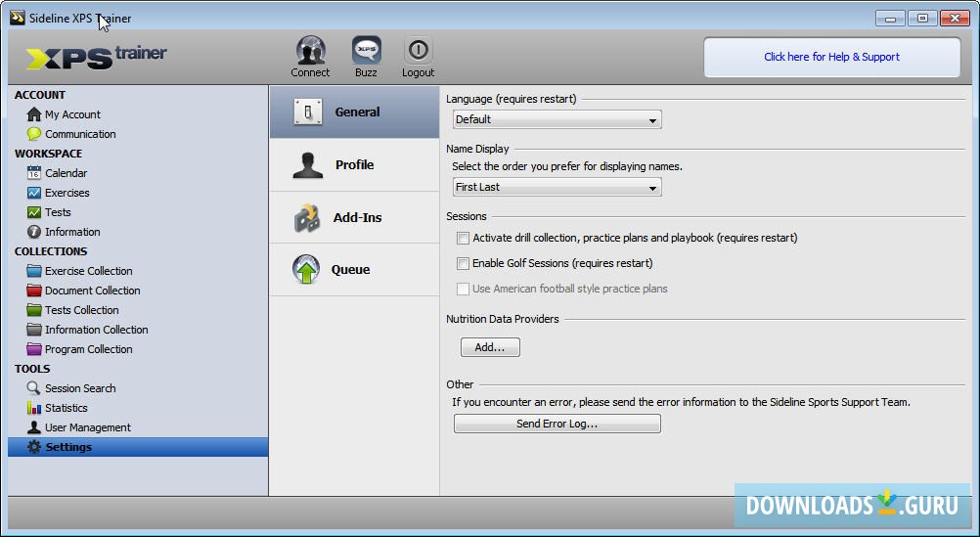980x537 pixels.
Task: Open Calendar label in the Workspace section
Action: tap(66, 173)
